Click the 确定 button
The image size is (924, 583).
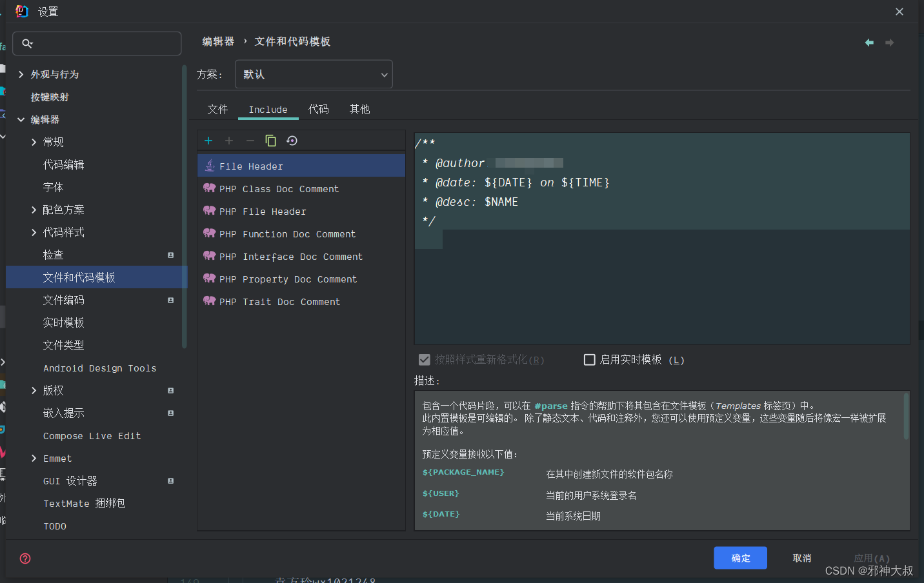pos(740,558)
